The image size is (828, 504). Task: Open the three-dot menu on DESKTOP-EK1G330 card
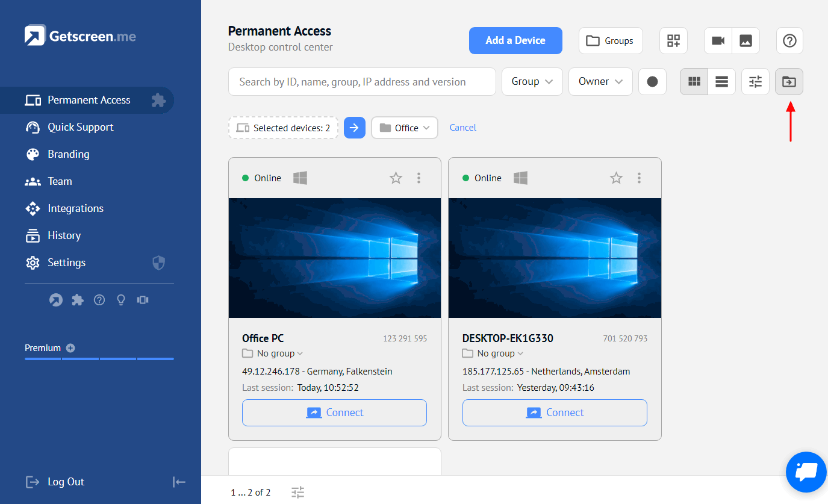[640, 178]
